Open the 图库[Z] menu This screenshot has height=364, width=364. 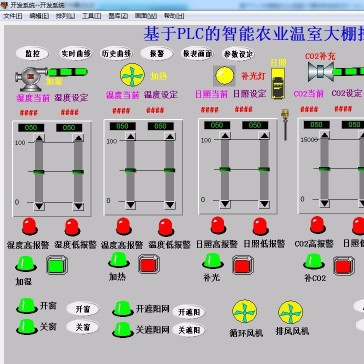click(x=118, y=16)
